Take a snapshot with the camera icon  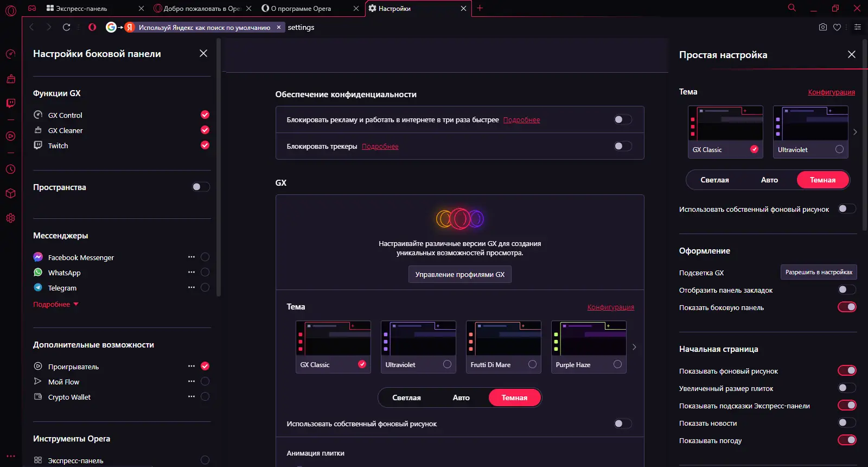[823, 27]
